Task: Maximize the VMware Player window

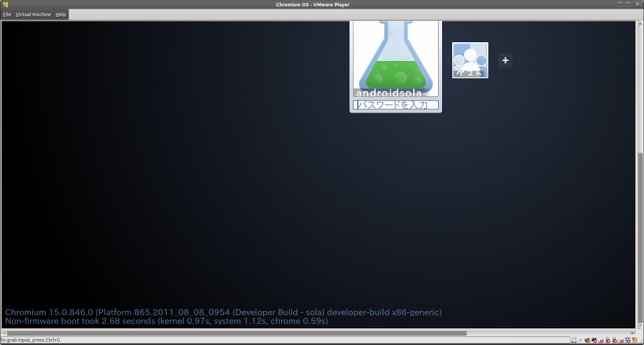Action: (x=628, y=4)
